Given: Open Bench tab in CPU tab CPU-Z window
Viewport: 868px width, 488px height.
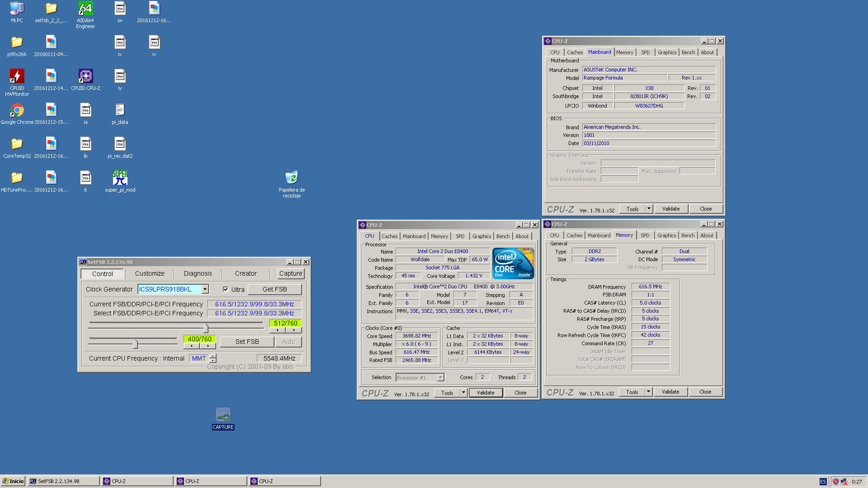Looking at the screenshot, I should 503,236.
